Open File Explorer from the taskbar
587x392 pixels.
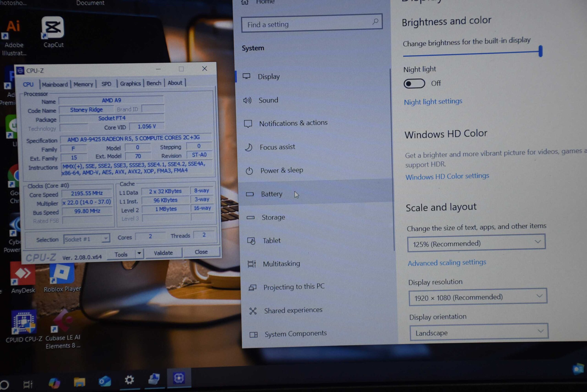click(x=79, y=382)
